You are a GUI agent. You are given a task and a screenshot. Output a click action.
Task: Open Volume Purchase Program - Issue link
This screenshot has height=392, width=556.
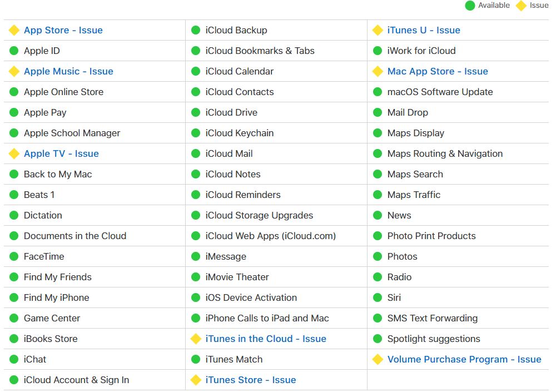coord(464,359)
